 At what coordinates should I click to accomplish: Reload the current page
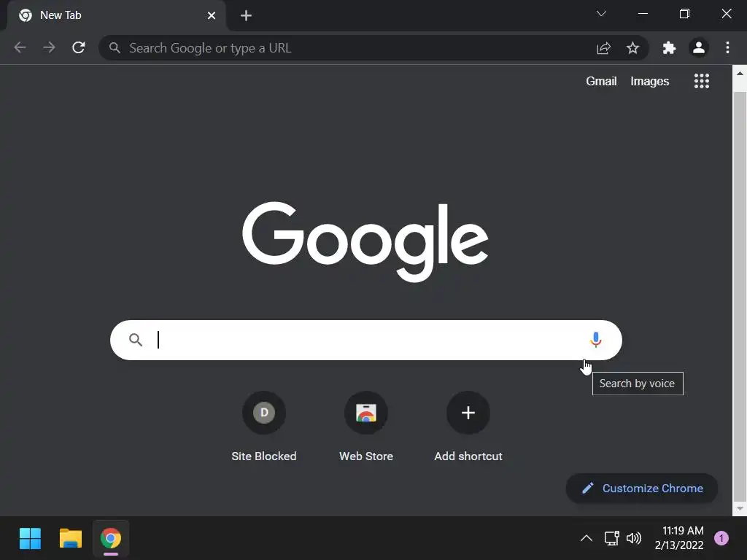coord(79,47)
